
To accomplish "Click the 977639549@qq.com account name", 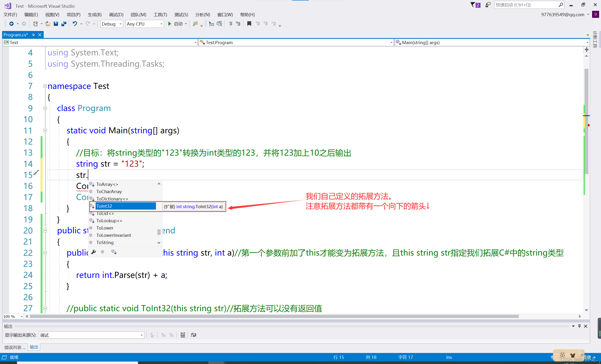I will point(562,15).
